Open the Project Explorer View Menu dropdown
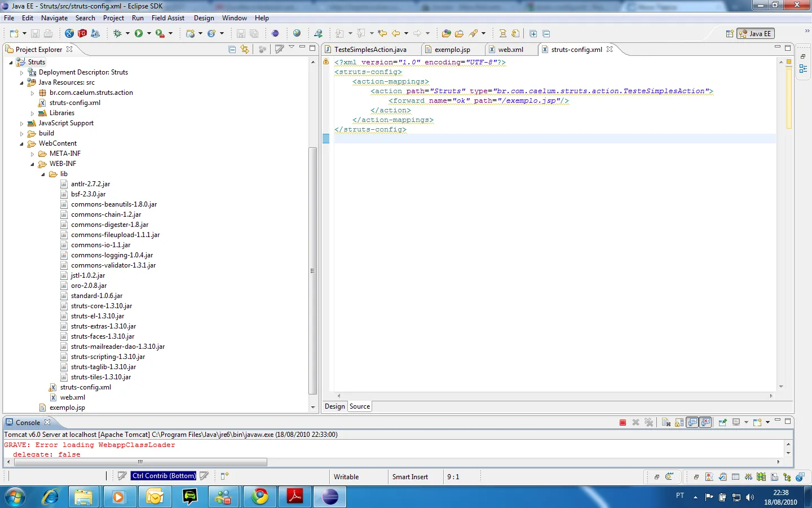The height and width of the screenshot is (508, 812). (x=292, y=47)
